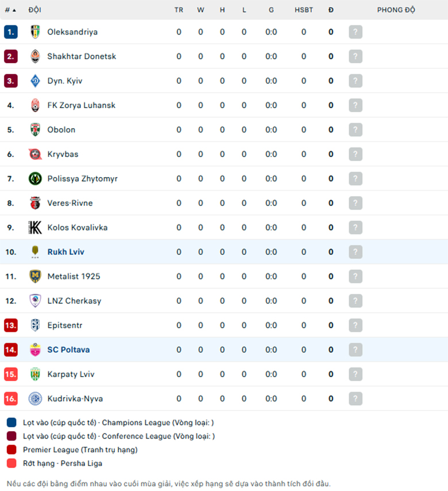448x491 pixels.
Task: Click the Oleksandriya club crest
Action: (x=36, y=32)
